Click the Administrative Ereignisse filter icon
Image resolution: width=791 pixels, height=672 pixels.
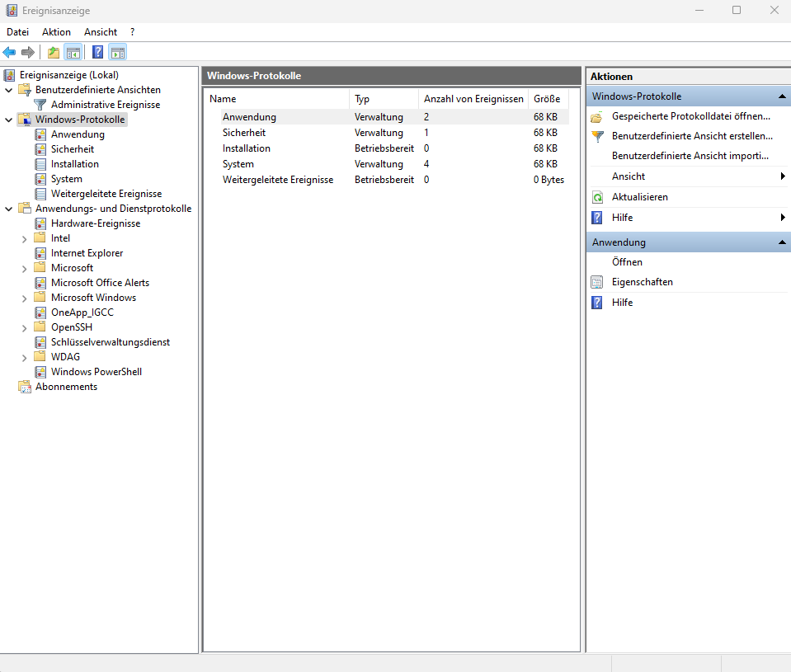[x=40, y=105]
